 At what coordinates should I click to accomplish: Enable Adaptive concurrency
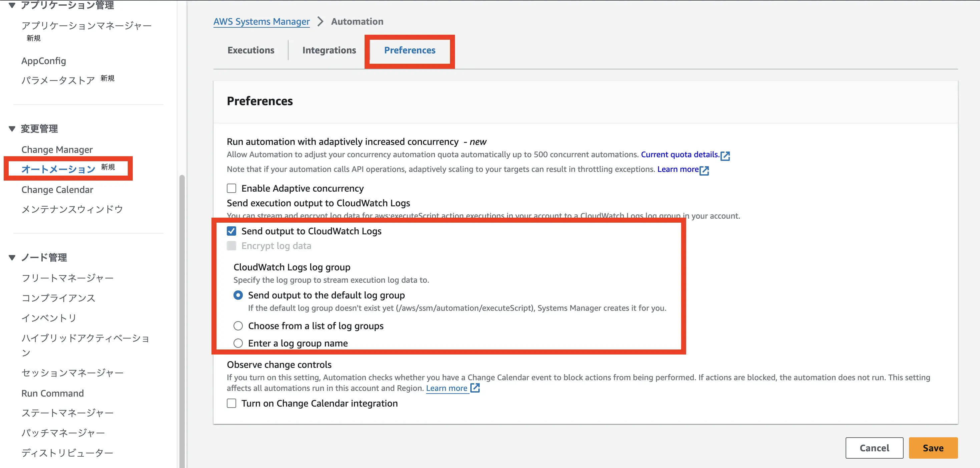[231, 188]
